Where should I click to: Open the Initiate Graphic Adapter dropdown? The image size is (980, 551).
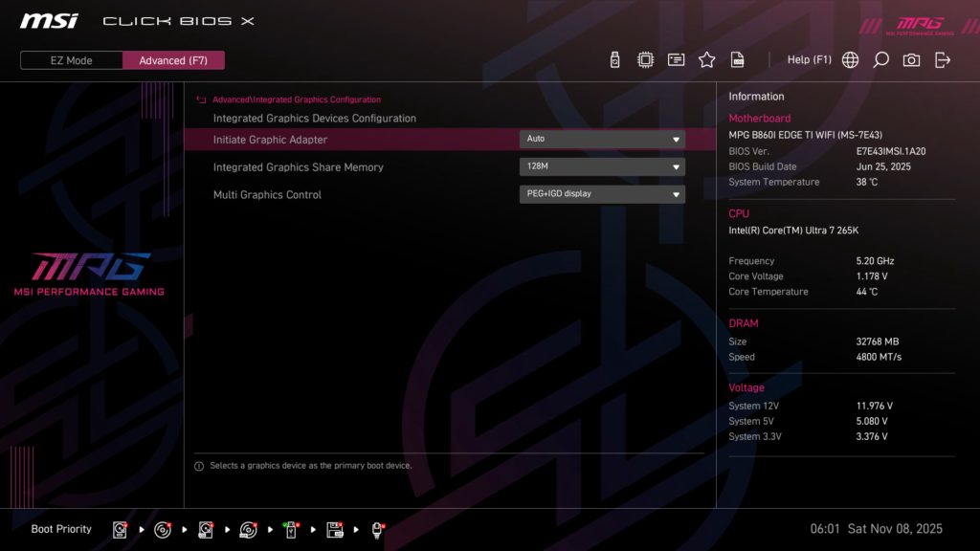coord(601,139)
